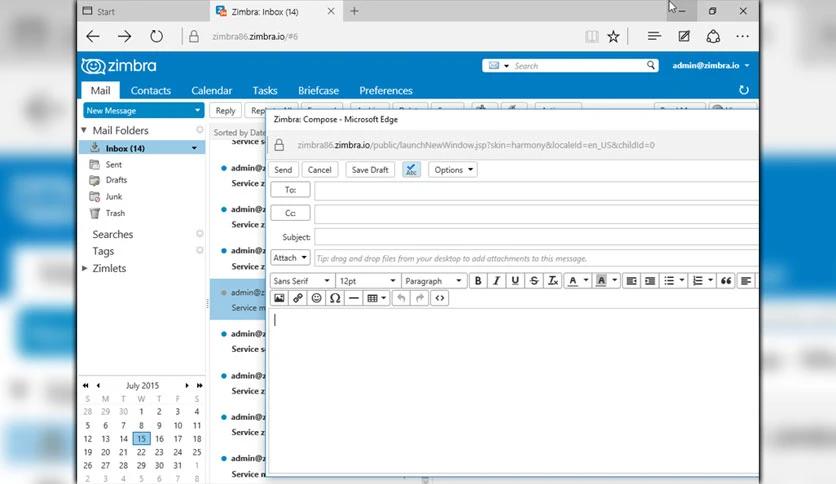Viewport: 836px width, 484px height.
Task: Switch to the Contacts tab
Action: pyautogui.click(x=151, y=90)
